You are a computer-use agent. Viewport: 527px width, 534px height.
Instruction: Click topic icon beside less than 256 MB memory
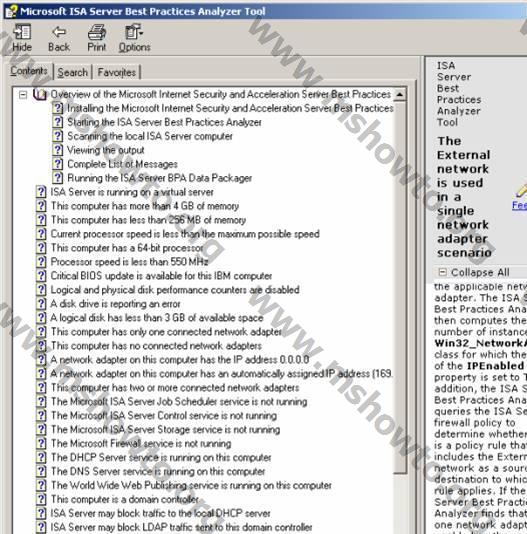coord(41,220)
